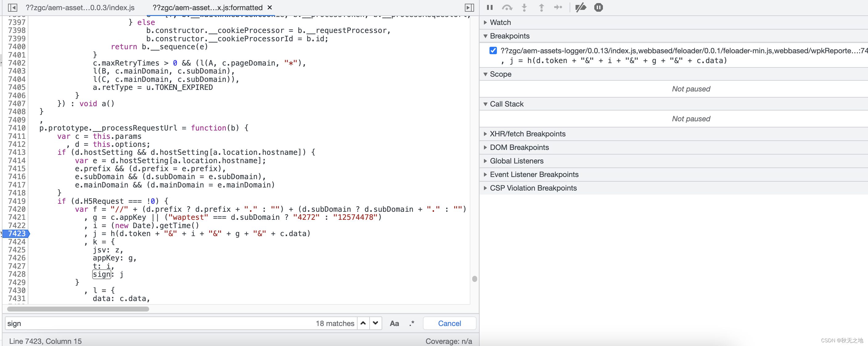Click the breakpoint code snippet 'j = h(d.token...'
Viewport: 868px width, 346px height.
tap(614, 61)
